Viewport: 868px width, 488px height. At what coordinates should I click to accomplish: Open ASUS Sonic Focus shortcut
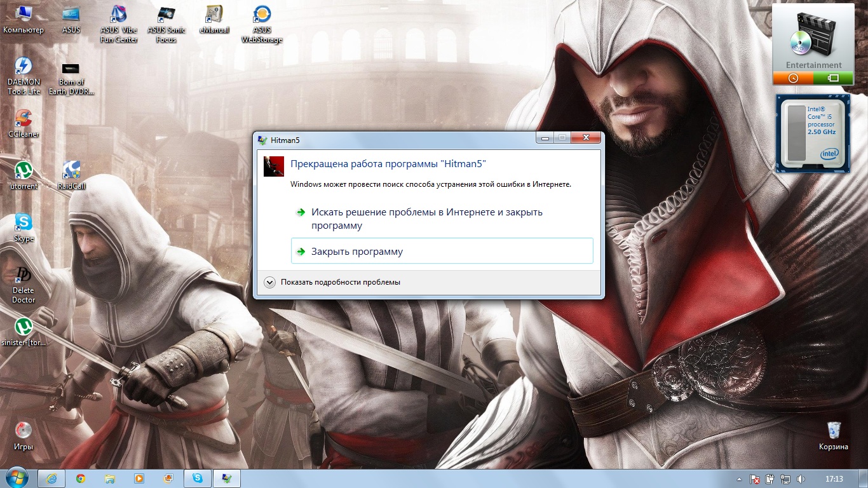tap(166, 24)
